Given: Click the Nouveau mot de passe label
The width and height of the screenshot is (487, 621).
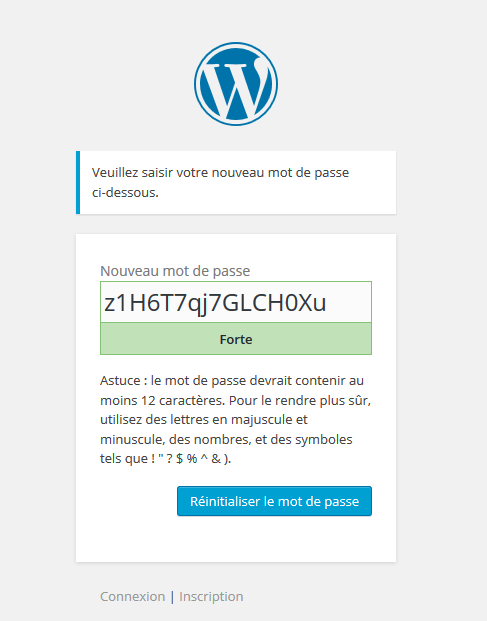Looking at the screenshot, I should tap(175, 271).
